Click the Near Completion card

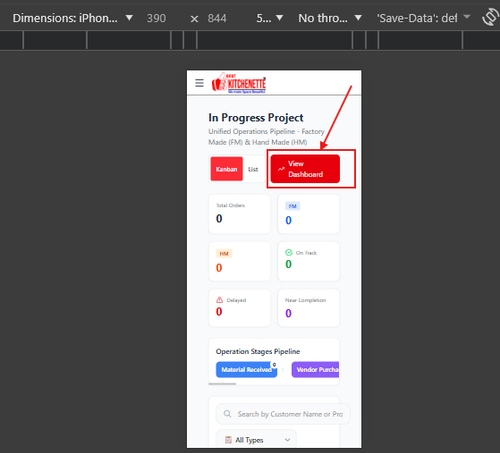[309, 308]
